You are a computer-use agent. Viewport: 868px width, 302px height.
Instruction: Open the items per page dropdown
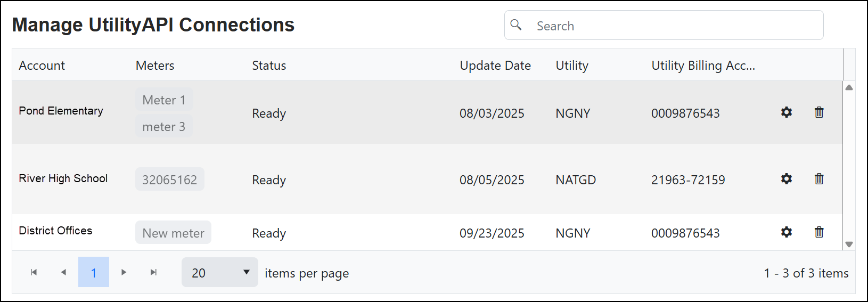click(x=219, y=272)
